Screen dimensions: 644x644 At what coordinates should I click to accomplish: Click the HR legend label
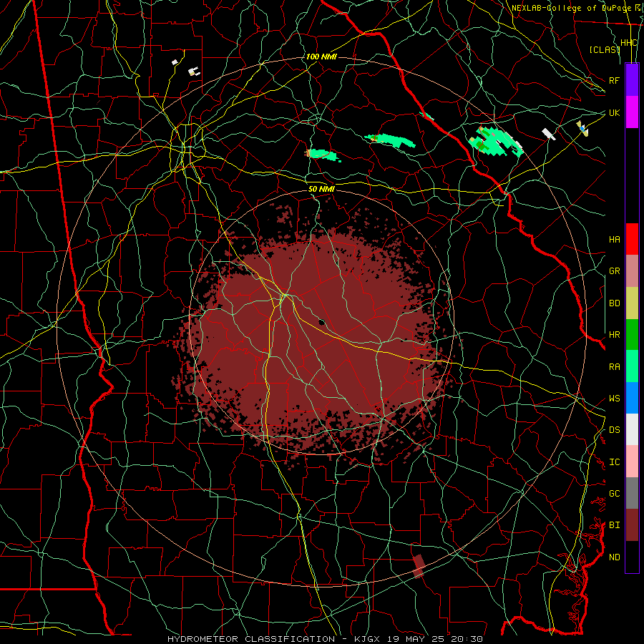pos(614,335)
